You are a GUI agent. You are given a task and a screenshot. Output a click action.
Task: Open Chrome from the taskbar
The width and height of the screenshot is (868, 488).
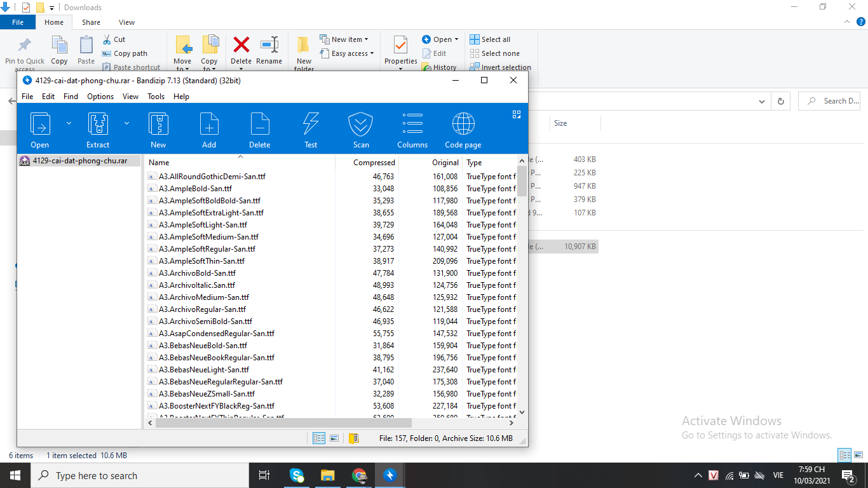pos(359,475)
